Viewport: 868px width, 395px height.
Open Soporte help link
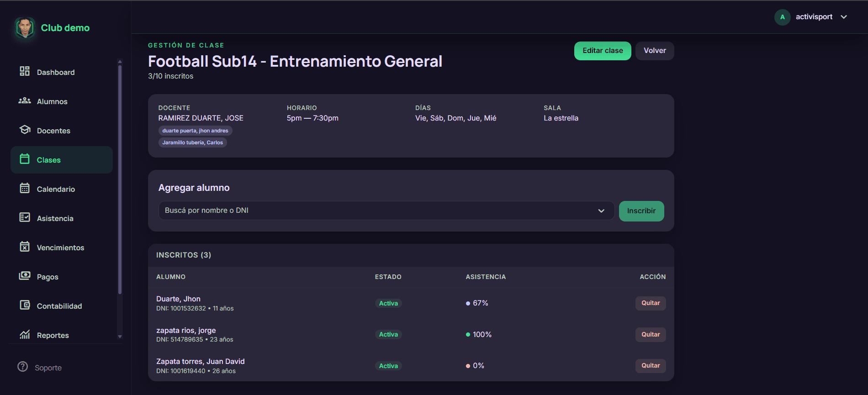[x=48, y=368]
